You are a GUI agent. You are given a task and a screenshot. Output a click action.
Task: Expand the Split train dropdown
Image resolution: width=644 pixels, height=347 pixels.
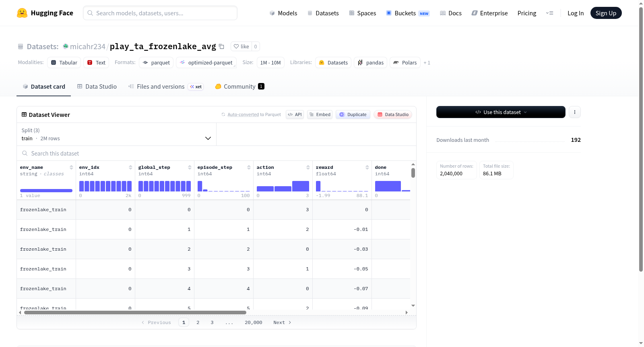pyautogui.click(x=116, y=134)
